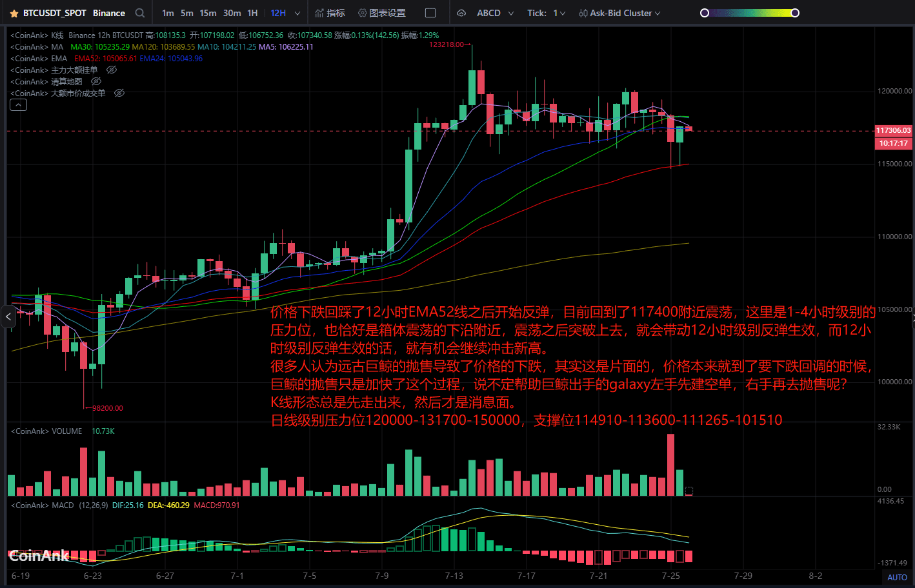Image resolution: width=915 pixels, height=588 pixels.
Task: Click the countdown timer 10:17:17
Action: (894, 143)
